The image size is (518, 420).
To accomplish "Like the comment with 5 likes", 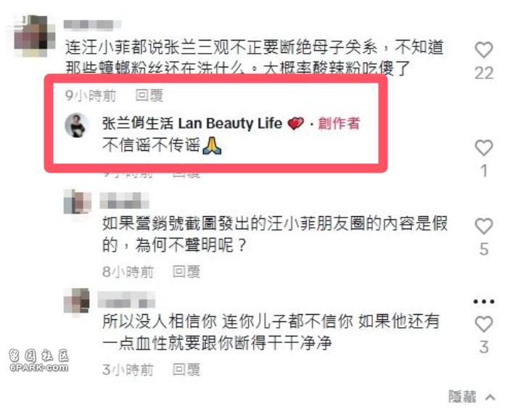I will 484,226.
